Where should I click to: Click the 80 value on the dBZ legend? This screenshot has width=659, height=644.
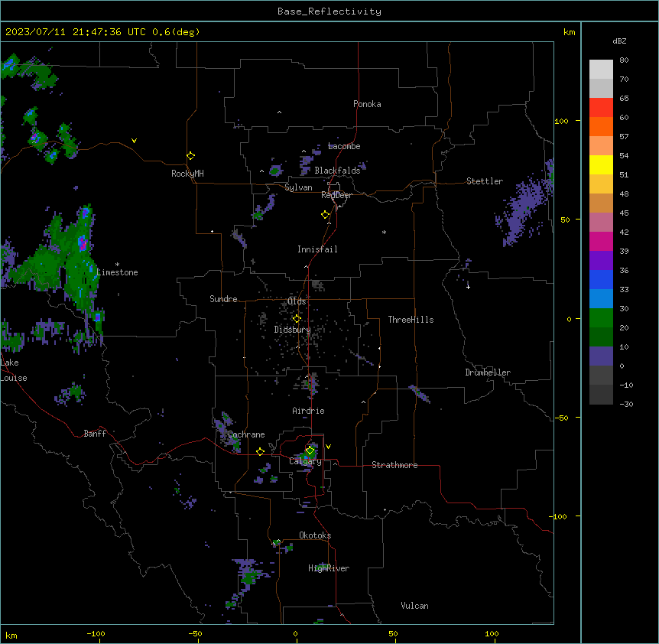[x=624, y=60]
